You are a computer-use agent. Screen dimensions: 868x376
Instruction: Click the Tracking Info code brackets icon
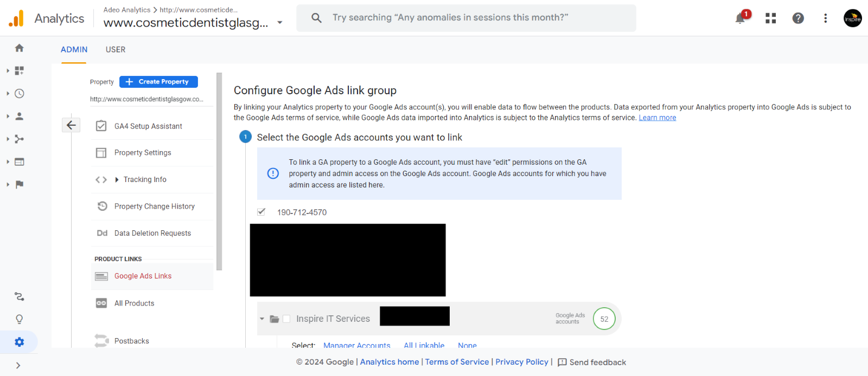click(101, 180)
